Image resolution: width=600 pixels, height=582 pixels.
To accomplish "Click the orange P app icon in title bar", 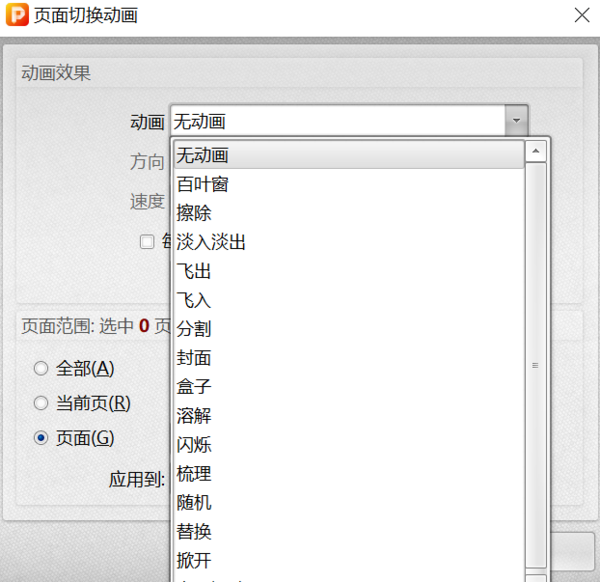I will coord(17,15).
